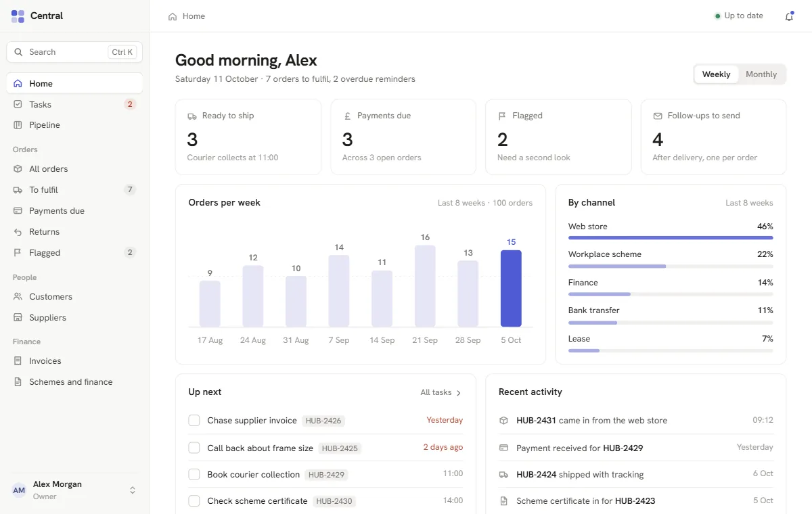Click the truck icon beside HUB-2424 shipped activity
Viewport: 812px width, 514px height.
coord(503,475)
